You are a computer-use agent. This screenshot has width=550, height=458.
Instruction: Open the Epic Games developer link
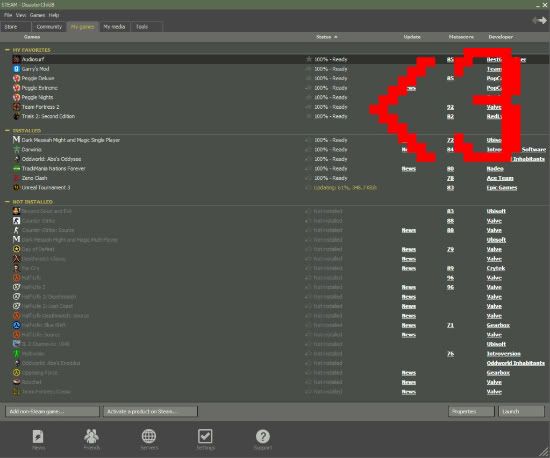coord(502,188)
